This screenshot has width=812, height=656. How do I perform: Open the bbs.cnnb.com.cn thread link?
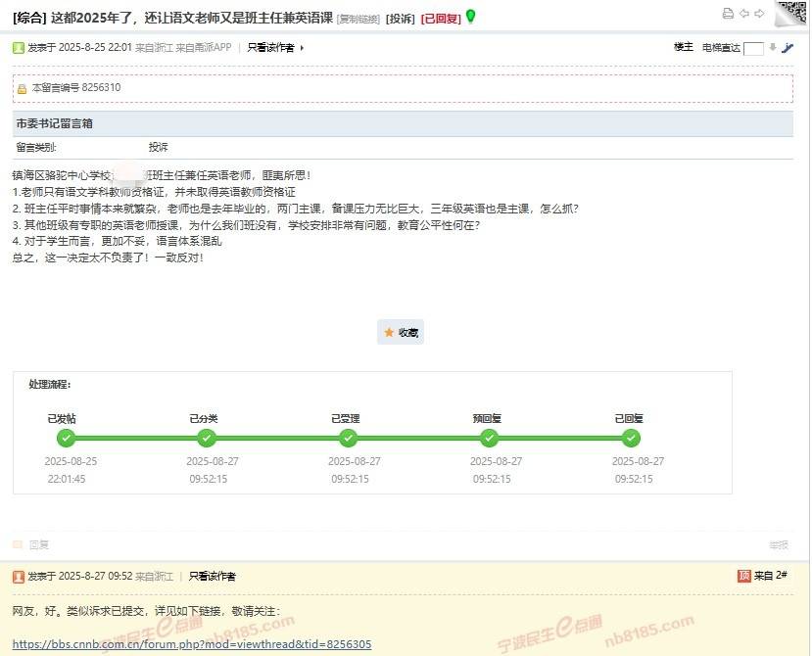pos(193,643)
